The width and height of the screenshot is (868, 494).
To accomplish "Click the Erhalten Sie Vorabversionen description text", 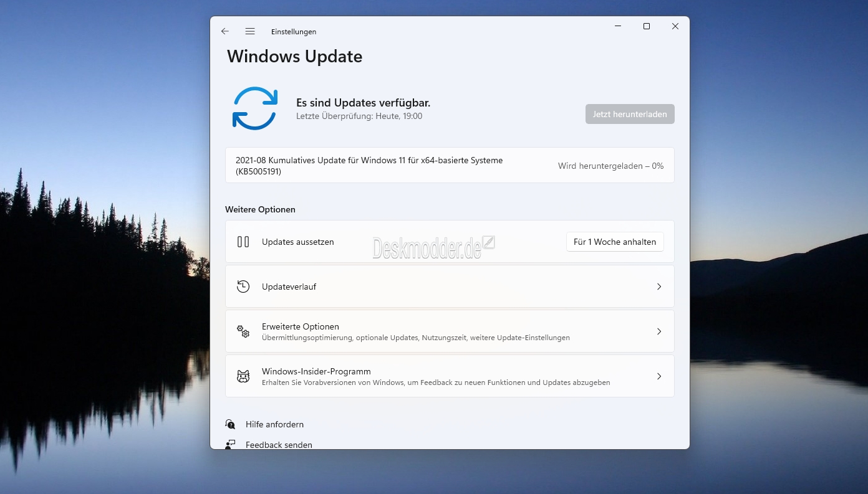I will coord(436,382).
